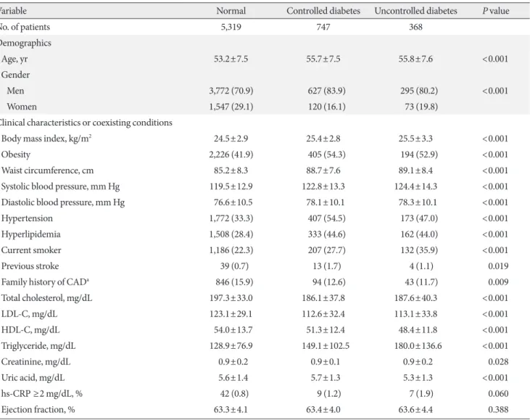Click the ejection fraction value 63.6±4.4

click(415, 410)
